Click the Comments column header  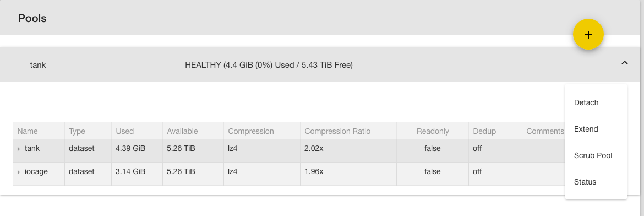coord(545,131)
